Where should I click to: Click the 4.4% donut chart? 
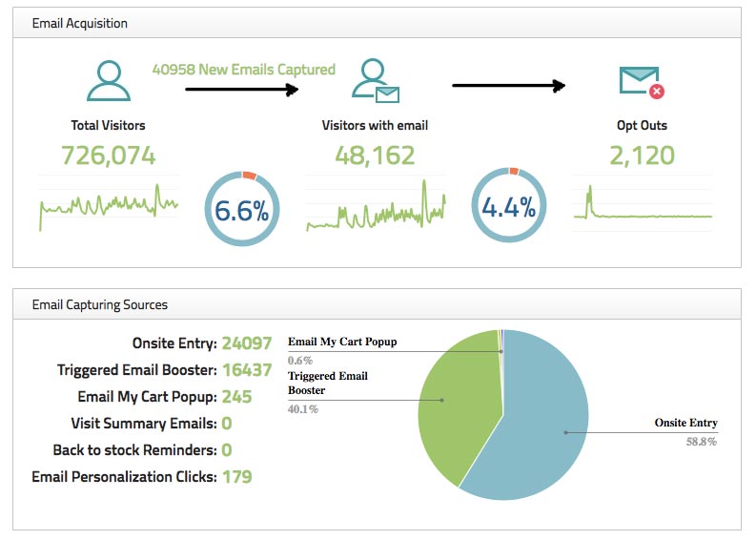[508, 205]
